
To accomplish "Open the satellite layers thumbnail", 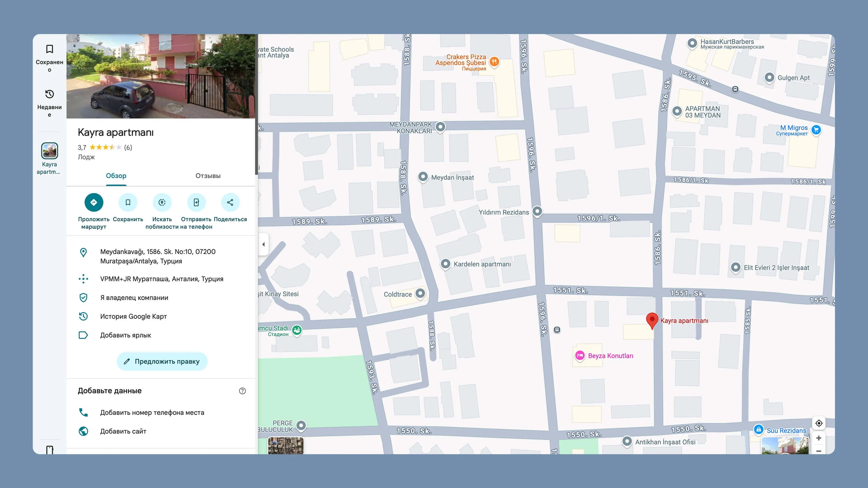I will tap(285, 446).
